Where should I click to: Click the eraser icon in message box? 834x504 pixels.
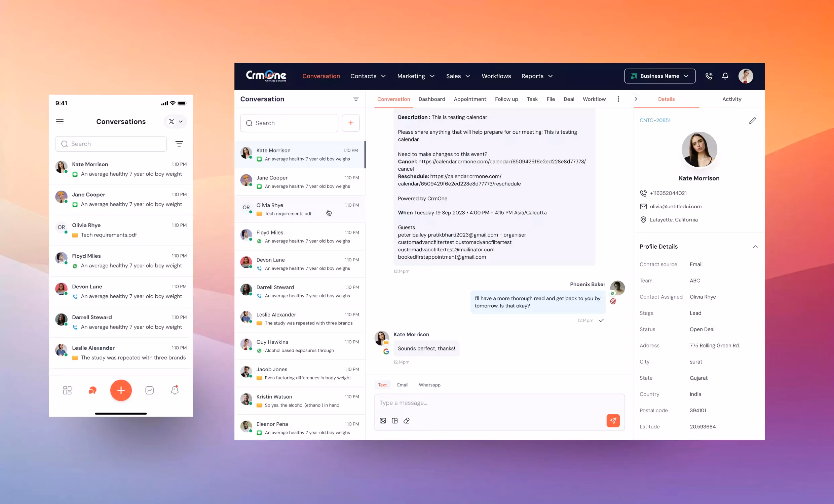tap(407, 420)
